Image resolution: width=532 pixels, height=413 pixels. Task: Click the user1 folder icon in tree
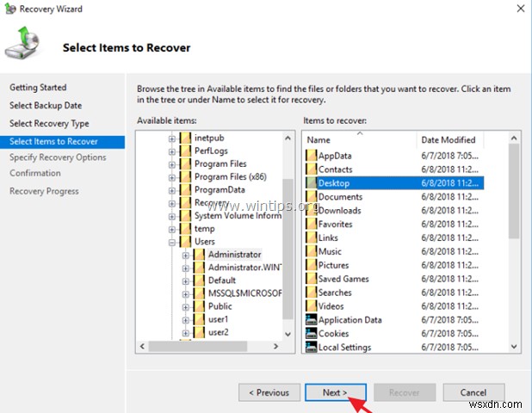click(x=199, y=319)
